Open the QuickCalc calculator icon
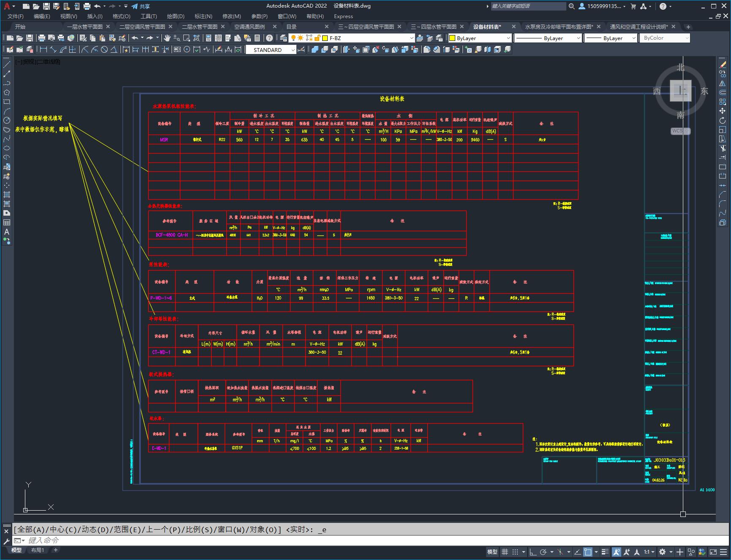The width and height of the screenshot is (731, 560). pos(258,38)
